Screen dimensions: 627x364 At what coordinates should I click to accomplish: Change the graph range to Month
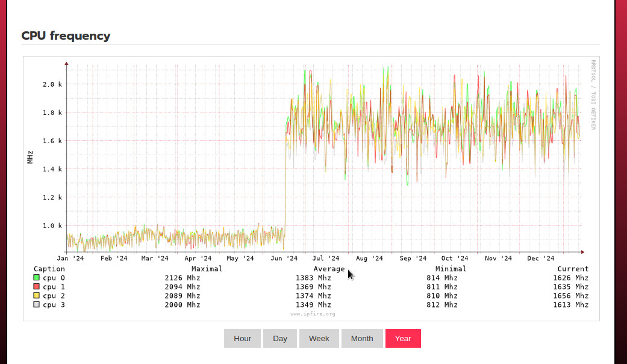[362, 338]
